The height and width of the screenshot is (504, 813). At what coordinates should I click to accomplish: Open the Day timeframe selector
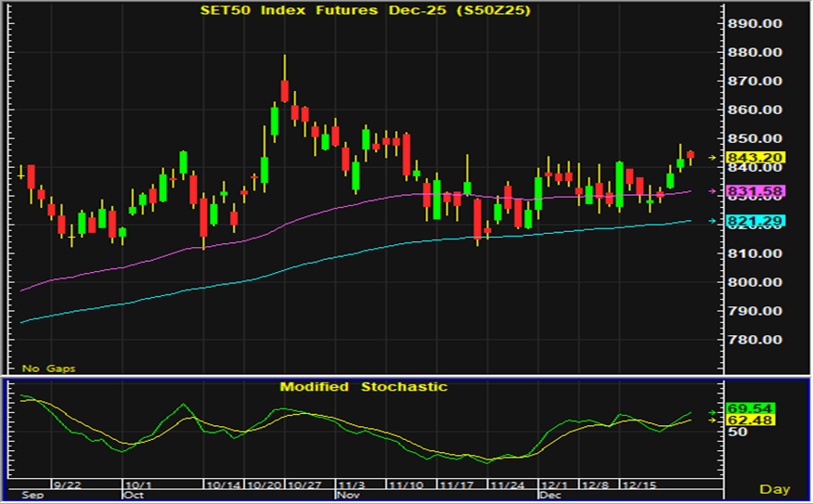click(x=774, y=489)
